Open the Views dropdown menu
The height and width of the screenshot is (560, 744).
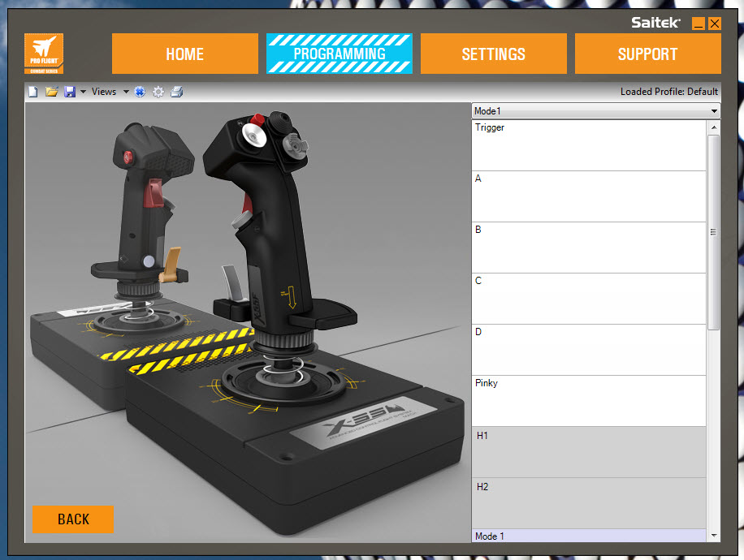tap(110, 92)
